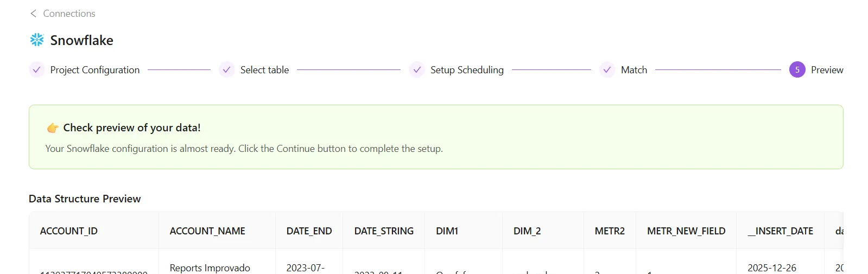Click the Project Configuration checkmark circle

36,70
